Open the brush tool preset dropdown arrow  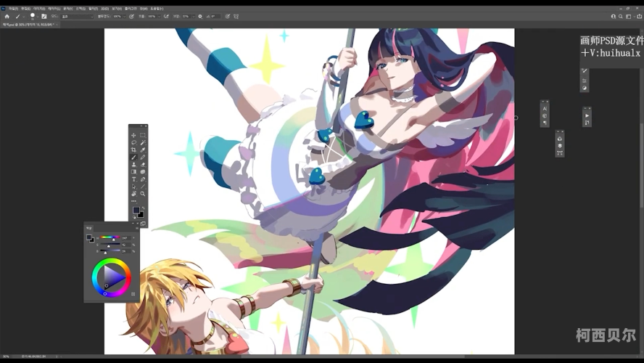coord(23,17)
